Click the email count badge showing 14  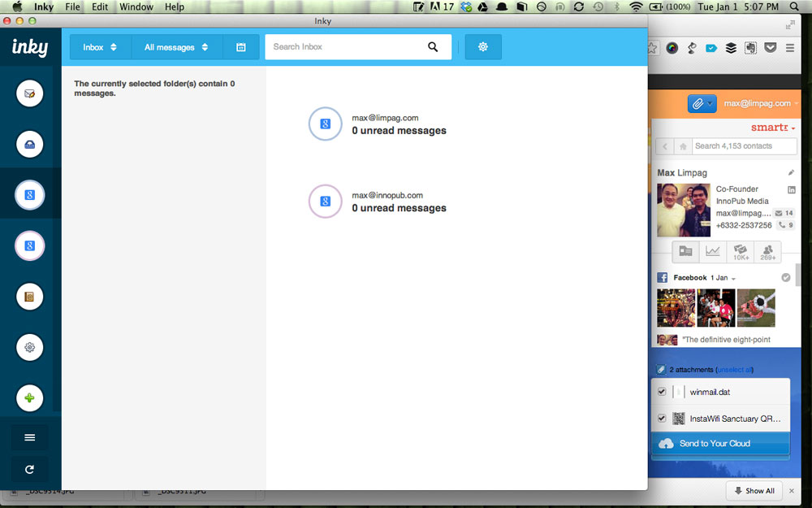tap(784, 213)
